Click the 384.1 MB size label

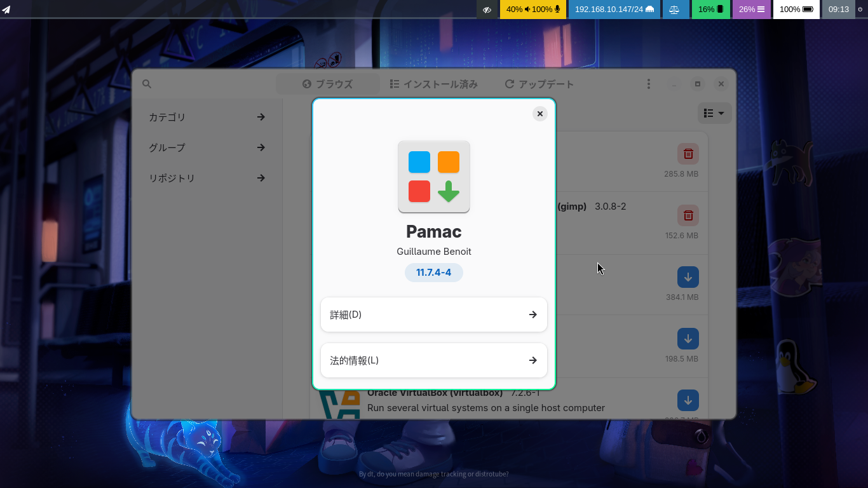click(682, 297)
